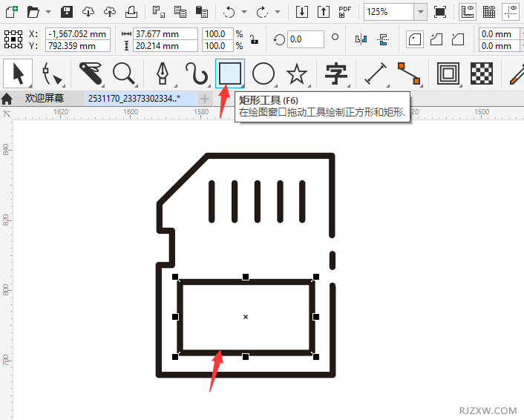Click the ruler origin corner icon
Viewport: 524px width, 420px height.
(7, 114)
